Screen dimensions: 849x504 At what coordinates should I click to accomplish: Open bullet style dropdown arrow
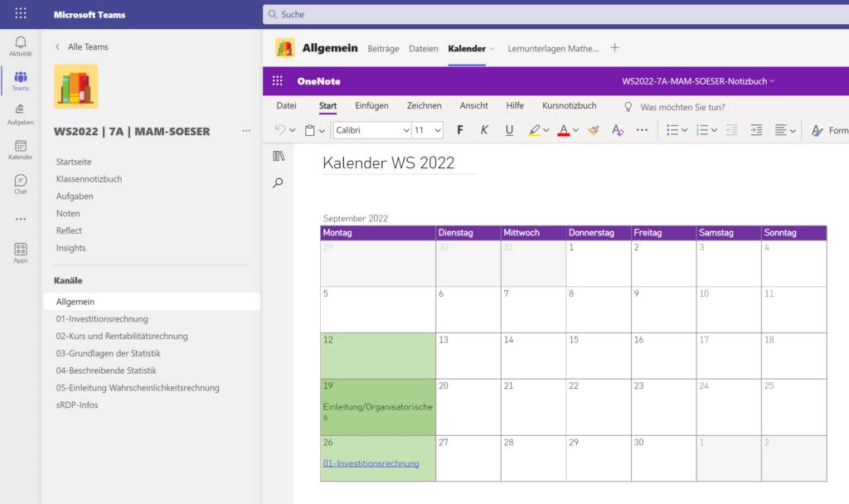pyautogui.click(x=684, y=130)
